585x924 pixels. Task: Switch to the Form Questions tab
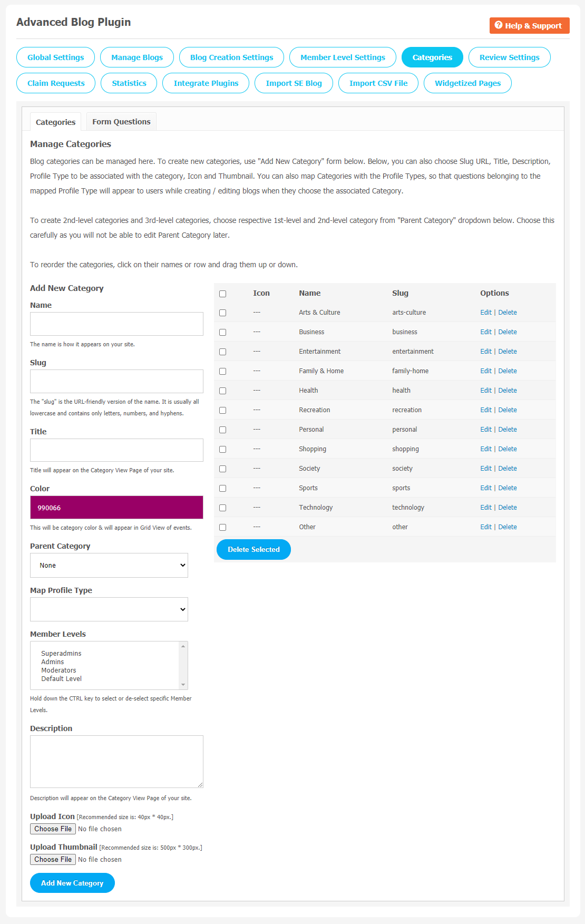(x=121, y=122)
